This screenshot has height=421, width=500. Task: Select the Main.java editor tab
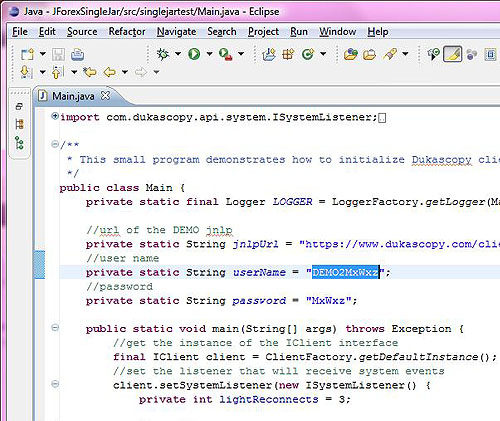[x=73, y=96]
